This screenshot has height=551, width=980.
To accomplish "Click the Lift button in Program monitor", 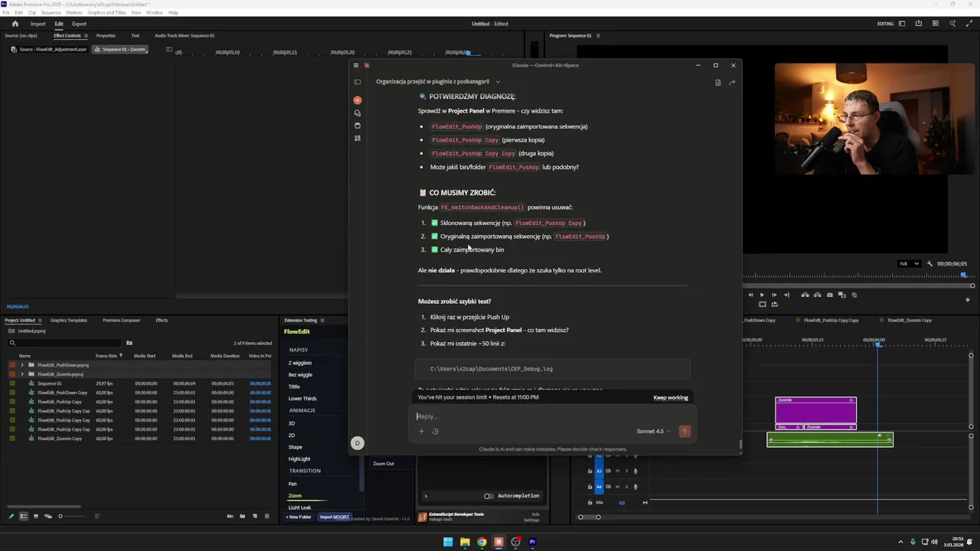I will (x=805, y=295).
